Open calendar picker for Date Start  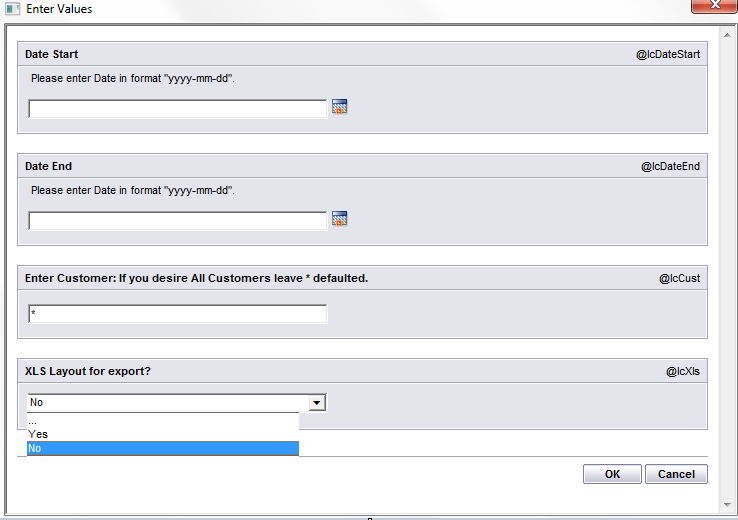point(339,106)
